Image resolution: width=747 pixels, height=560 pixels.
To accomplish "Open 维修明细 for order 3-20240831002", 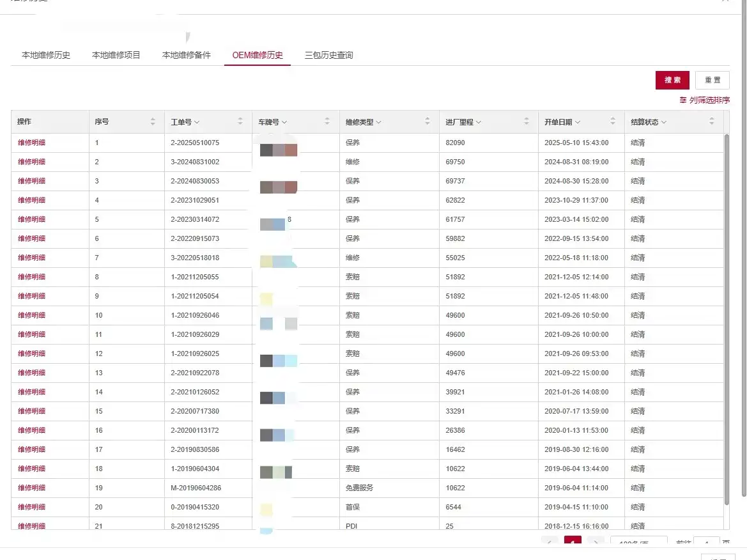I will 31,162.
